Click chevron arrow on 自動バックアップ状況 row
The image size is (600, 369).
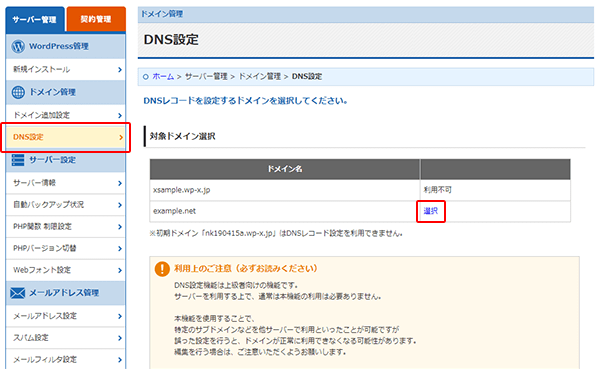[x=120, y=205]
